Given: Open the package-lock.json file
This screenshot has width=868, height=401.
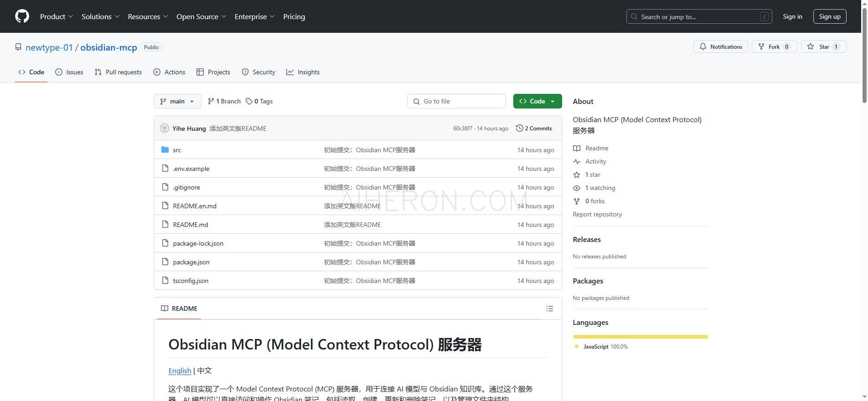Looking at the screenshot, I should [x=198, y=243].
